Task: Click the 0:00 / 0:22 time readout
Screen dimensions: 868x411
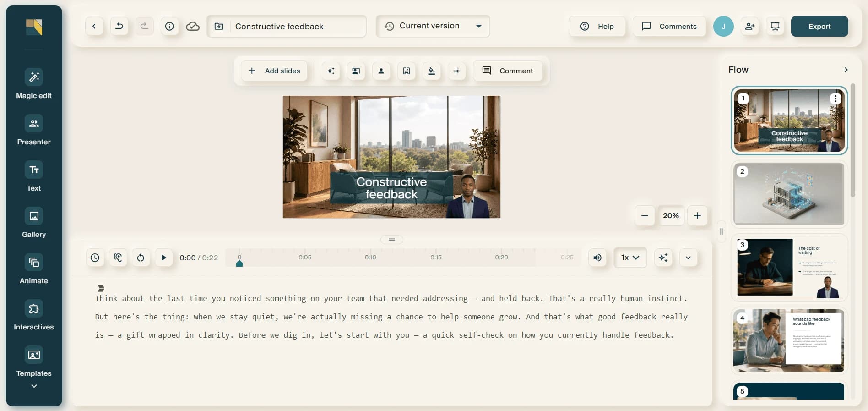Action: 199,258
